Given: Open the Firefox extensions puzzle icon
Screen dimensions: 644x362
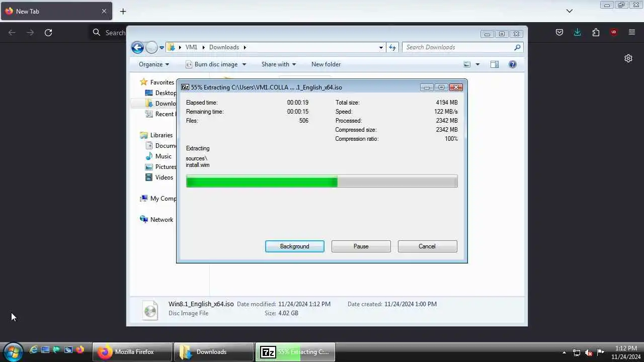Looking at the screenshot, I should [x=596, y=32].
